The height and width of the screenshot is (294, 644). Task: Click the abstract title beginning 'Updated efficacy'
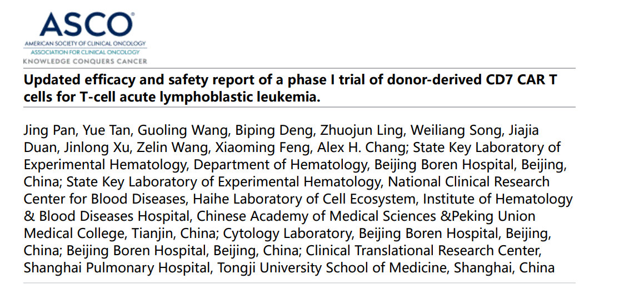(291, 88)
